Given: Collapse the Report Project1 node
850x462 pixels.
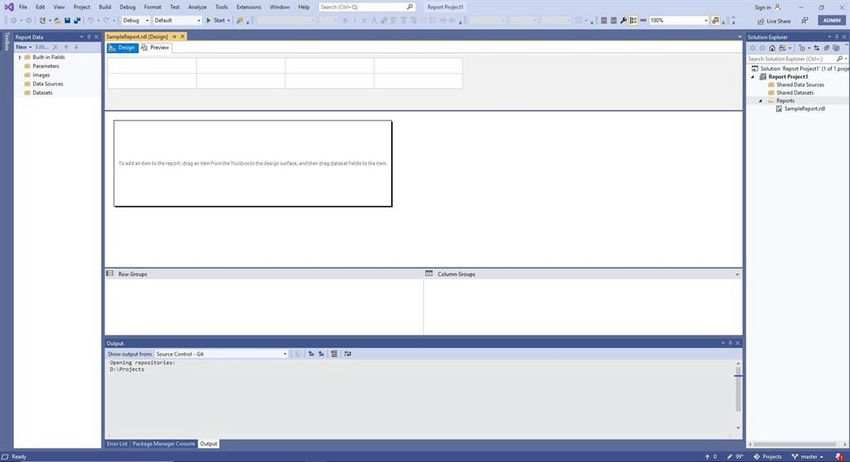Looking at the screenshot, I should (x=752, y=77).
